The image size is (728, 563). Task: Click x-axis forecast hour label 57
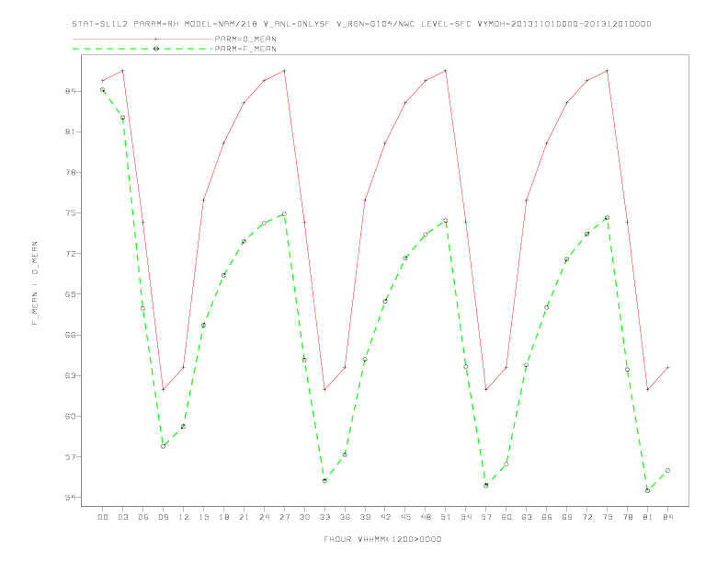486,517
